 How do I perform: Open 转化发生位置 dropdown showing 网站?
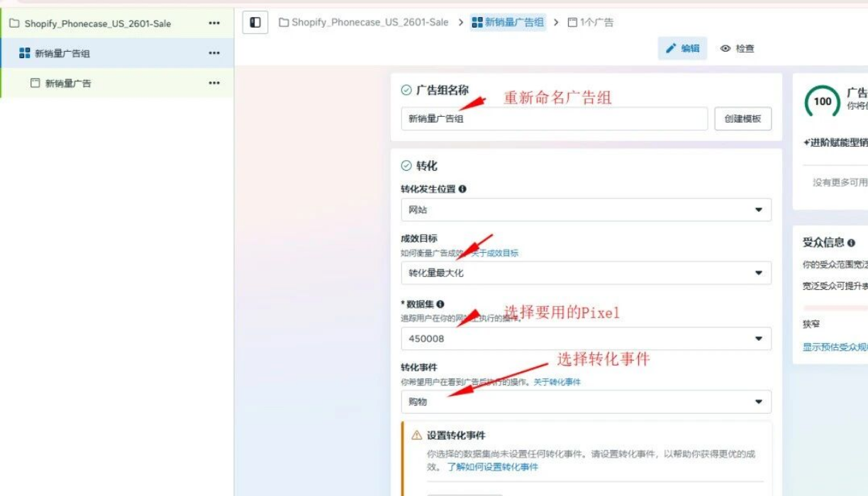586,210
